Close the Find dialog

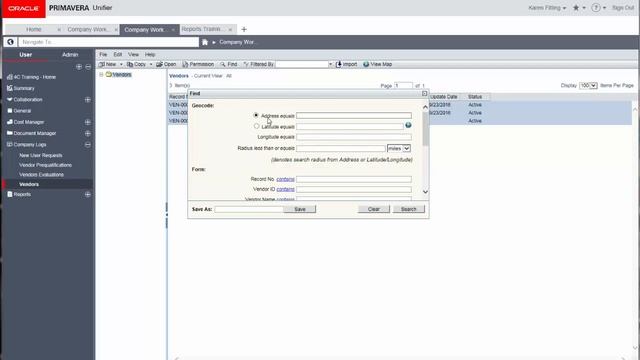pyautogui.click(x=424, y=93)
